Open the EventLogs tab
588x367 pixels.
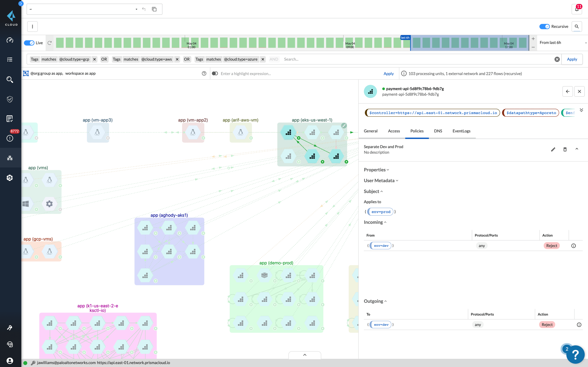461,131
